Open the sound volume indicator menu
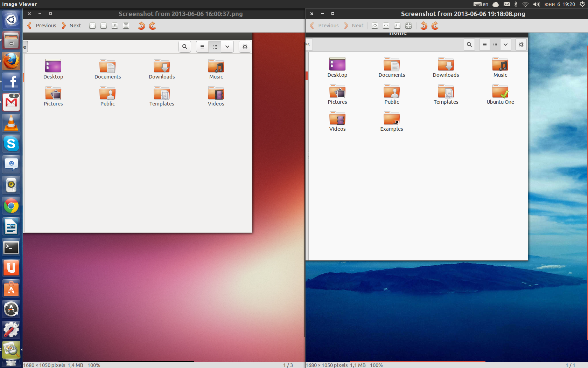Screen dimensions: 588x368 click(x=536, y=4)
